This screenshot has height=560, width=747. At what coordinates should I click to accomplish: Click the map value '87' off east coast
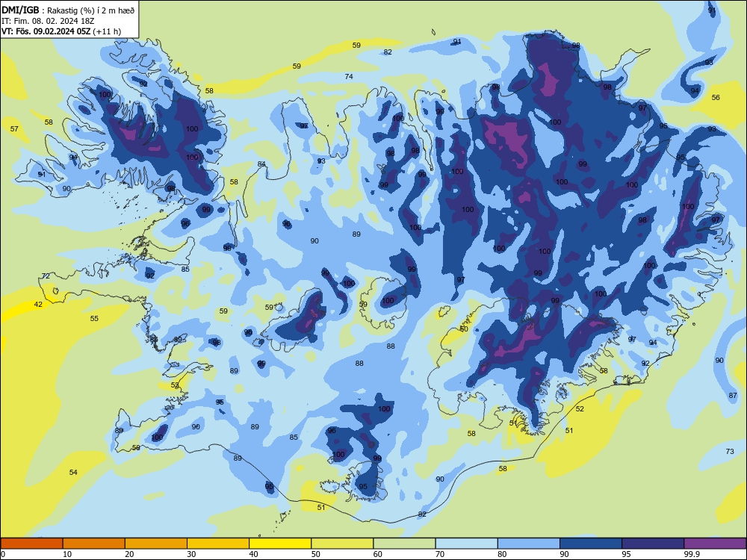click(733, 395)
